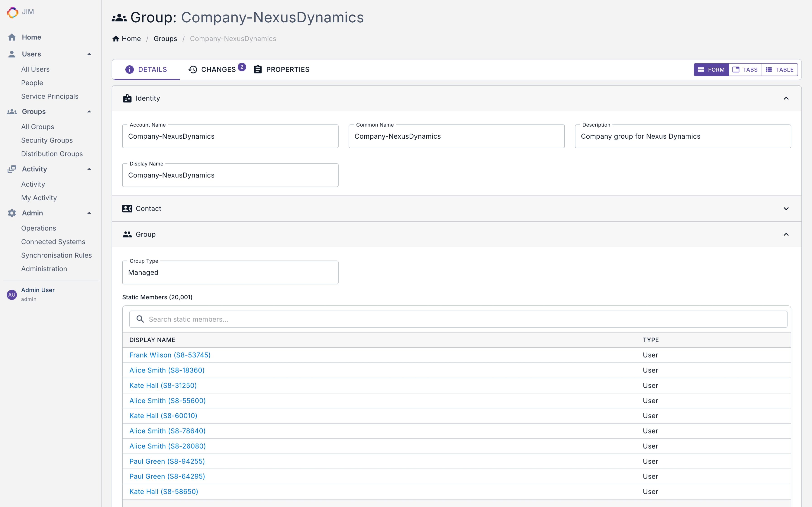Click the Home icon in sidebar
Image resolution: width=812 pixels, height=507 pixels.
(x=12, y=37)
